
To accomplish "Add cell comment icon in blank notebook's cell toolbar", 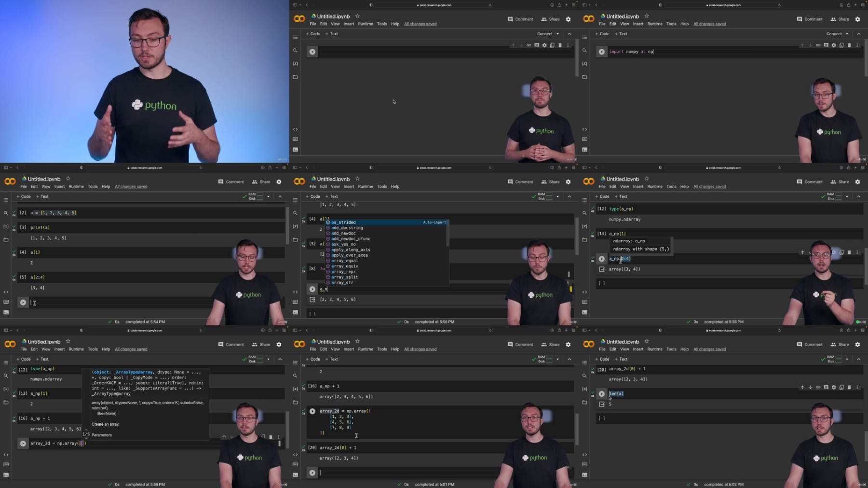I will pyautogui.click(x=537, y=45).
